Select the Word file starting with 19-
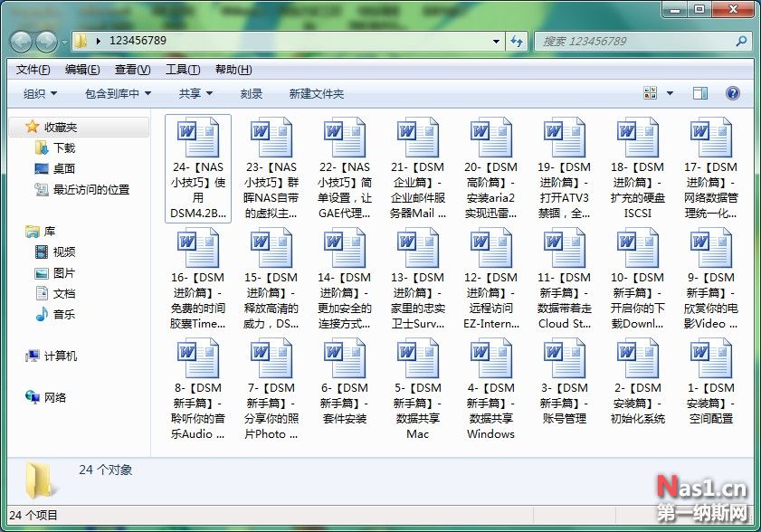Image resolution: width=761 pixels, height=532 pixels. [x=565, y=168]
